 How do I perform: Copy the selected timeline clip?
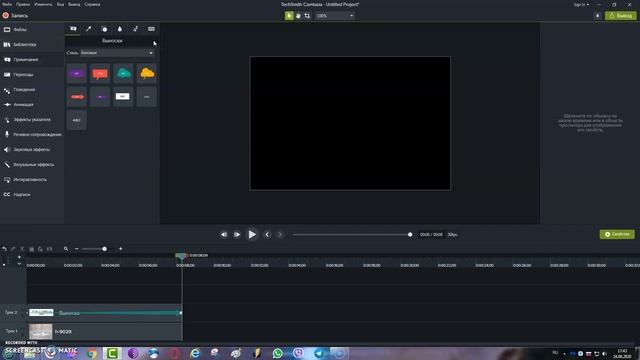click(31, 249)
